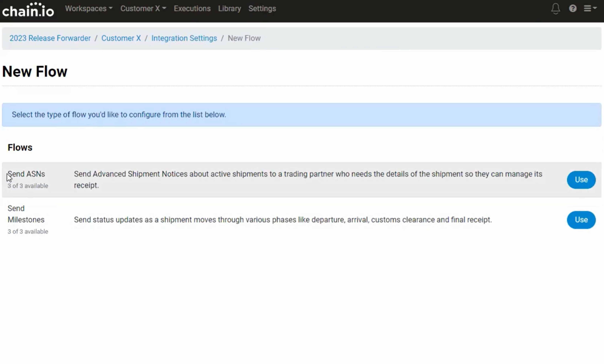Go to Executions in navbar
Viewport: 604px width, 364px height.
point(192,9)
